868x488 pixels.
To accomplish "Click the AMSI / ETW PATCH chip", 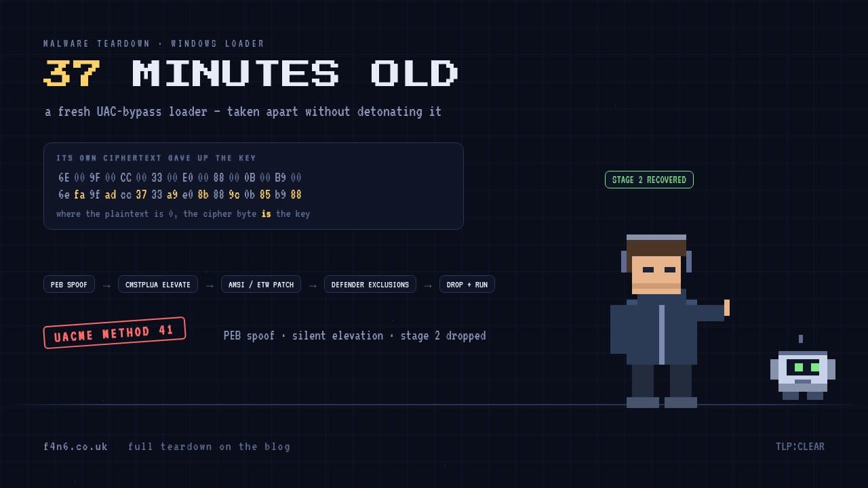I will [261, 285].
